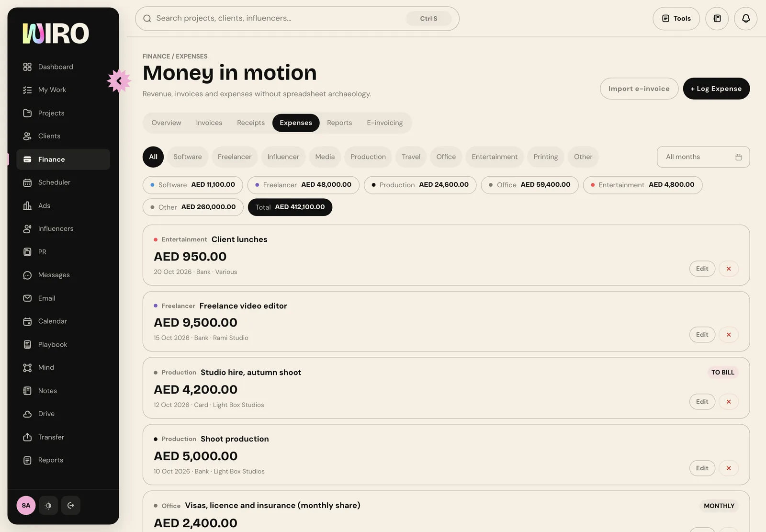
Task: Go to Projects in sidebar
Action: tap(63, 113)
